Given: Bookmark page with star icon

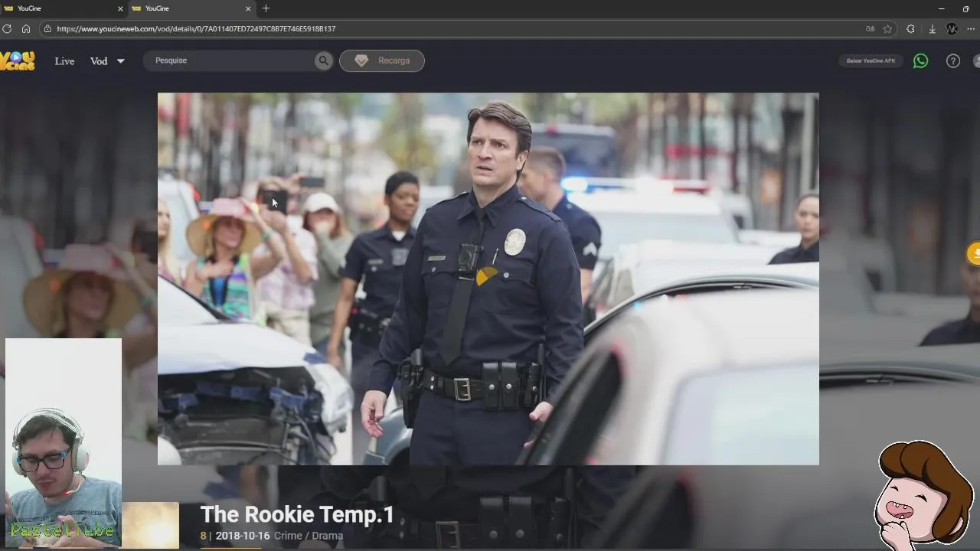Looking at the screenshot, I should coord(887,28).
